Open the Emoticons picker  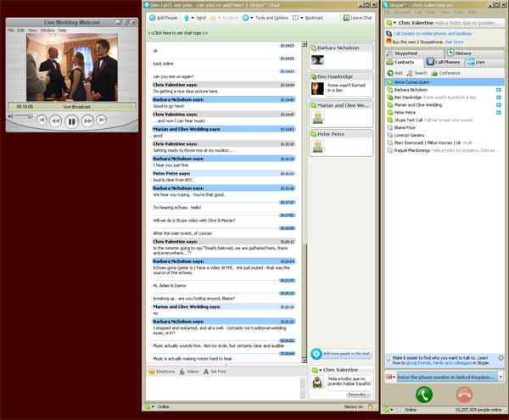tap(163, 372)
